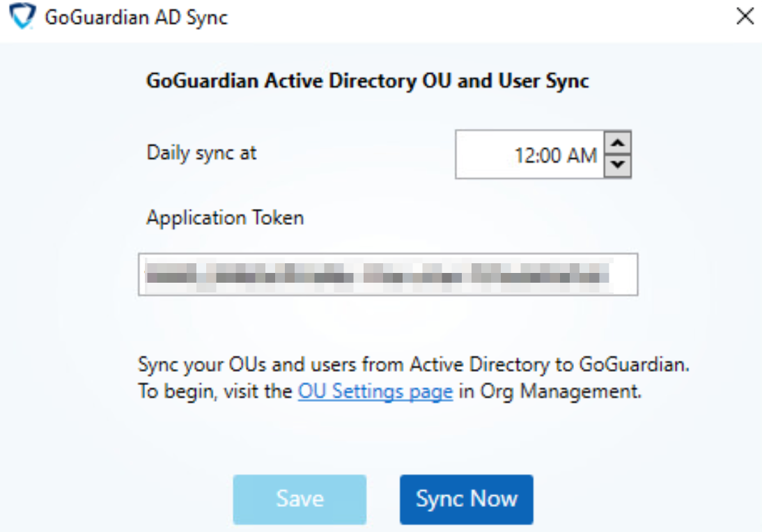762x532 pixels.
Task: Focus the Application Token input field
Action: click(x=388, y=274)
